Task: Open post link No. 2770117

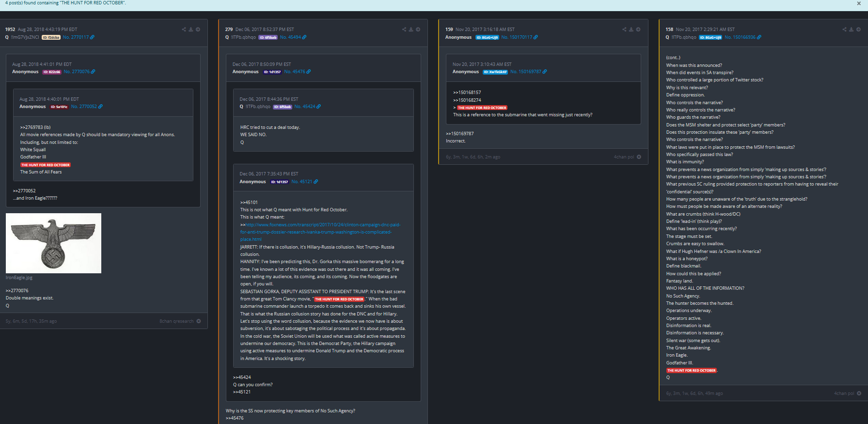Action: [x=76, y=37]
